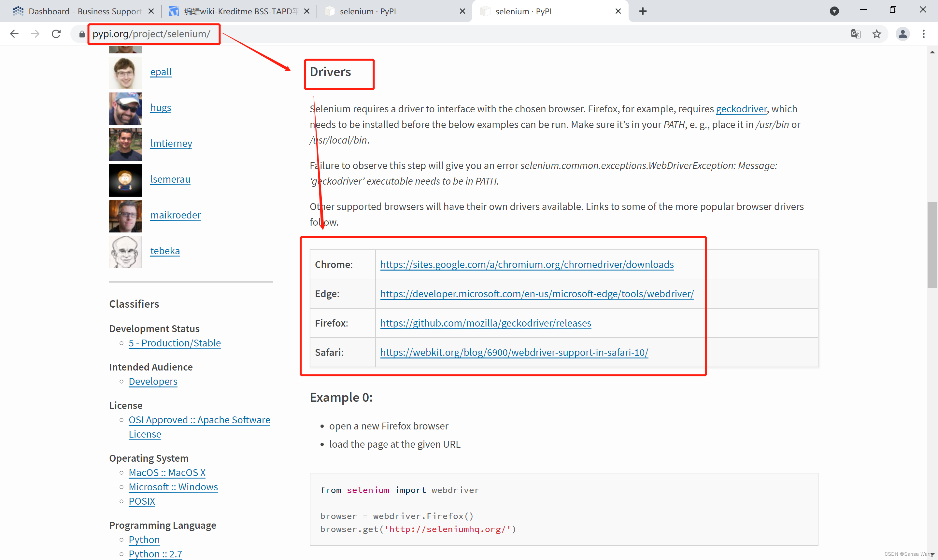This screenshot has width=938, height=560.
Task: View site info via lock icon
Action: [x=81, y=34]
